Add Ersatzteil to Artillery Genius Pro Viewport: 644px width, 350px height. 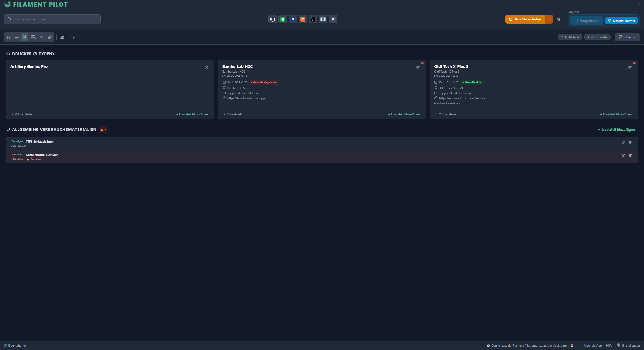coord(192,114)
